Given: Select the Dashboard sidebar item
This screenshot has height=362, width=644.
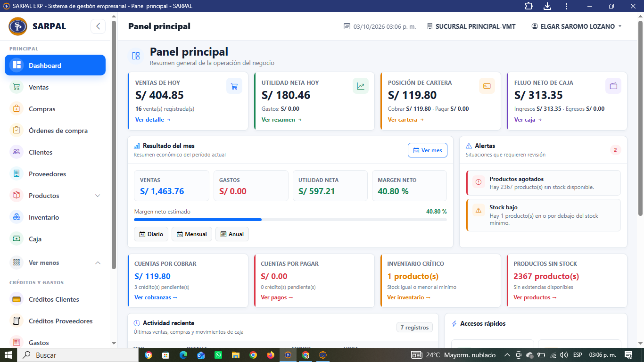Looking at the screenshot, I should pos(55,66).
